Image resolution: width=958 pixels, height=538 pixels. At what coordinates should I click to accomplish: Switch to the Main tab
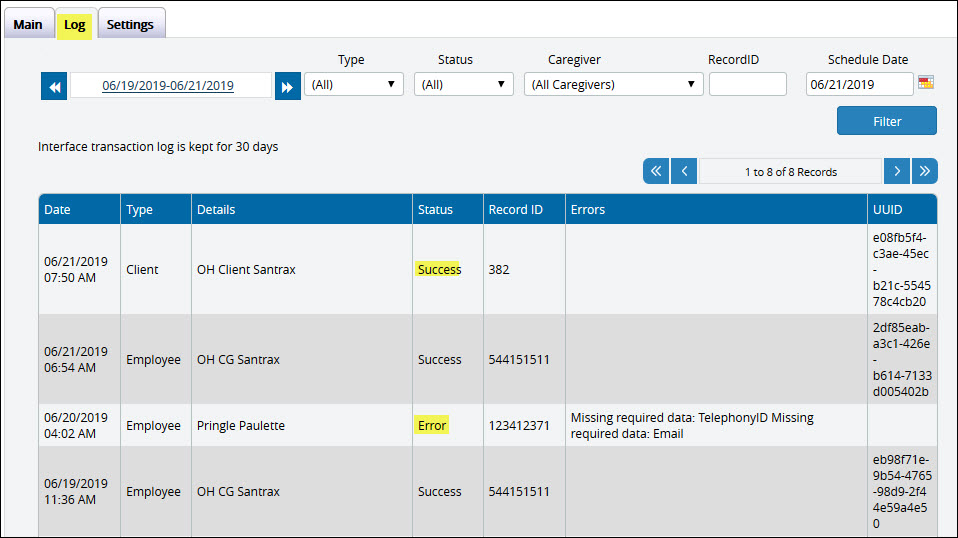pyautogui.click(x=28, y=24)
